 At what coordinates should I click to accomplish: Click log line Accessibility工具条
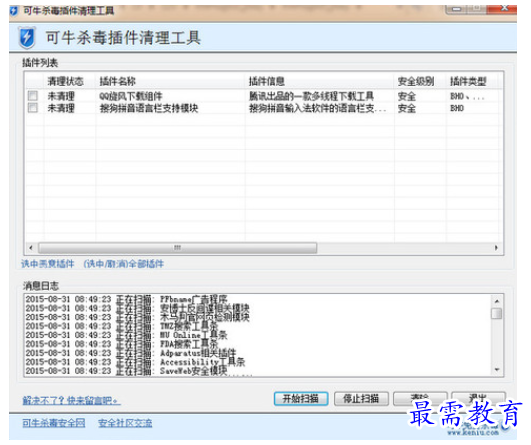[135, 362]
